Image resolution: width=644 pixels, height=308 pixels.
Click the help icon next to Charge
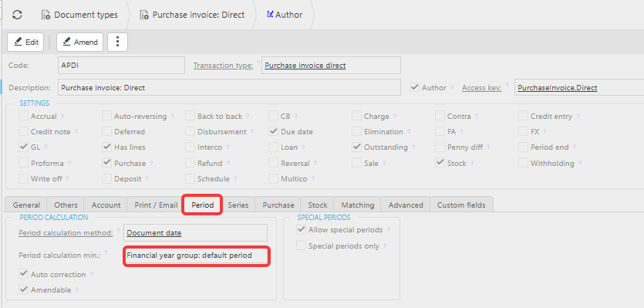pos(394,116)
